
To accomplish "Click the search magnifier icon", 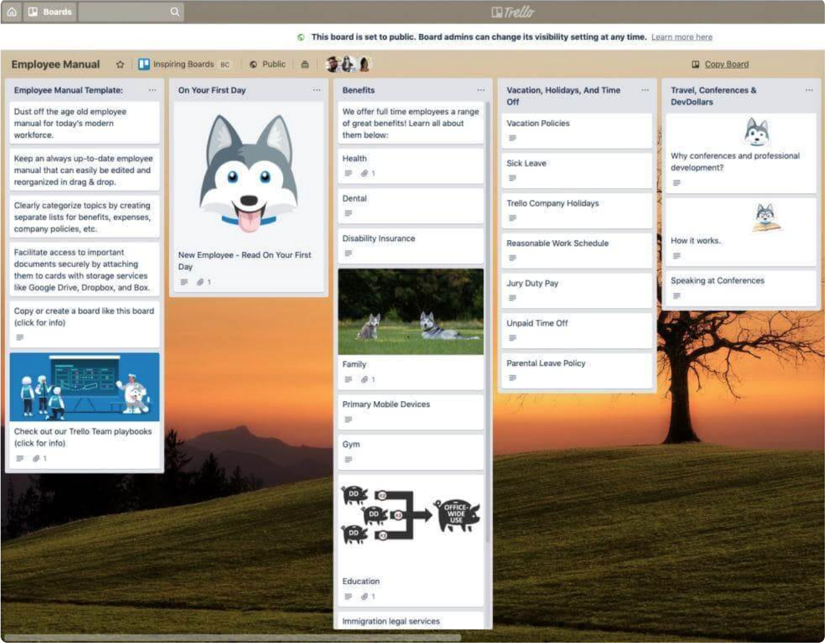I will 174,11.
